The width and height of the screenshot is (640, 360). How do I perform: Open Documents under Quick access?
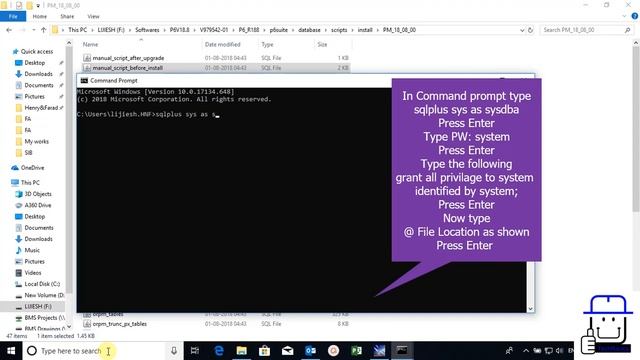pos(39,85)
